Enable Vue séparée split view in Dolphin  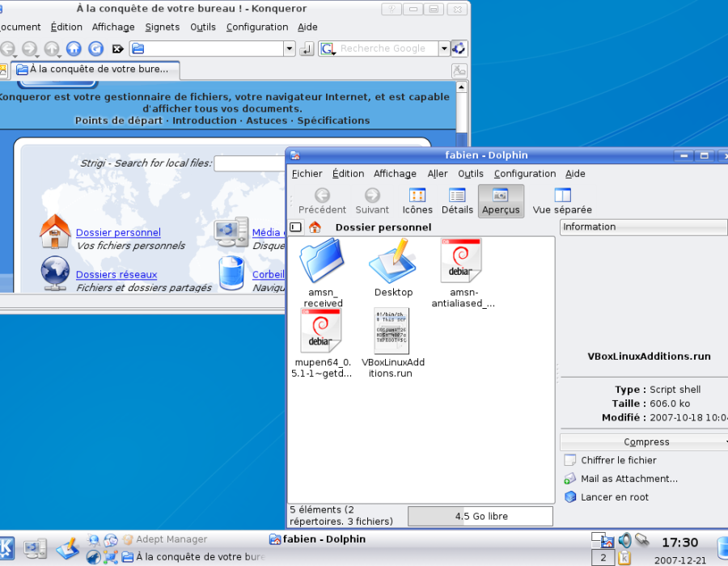pos(562,201)
